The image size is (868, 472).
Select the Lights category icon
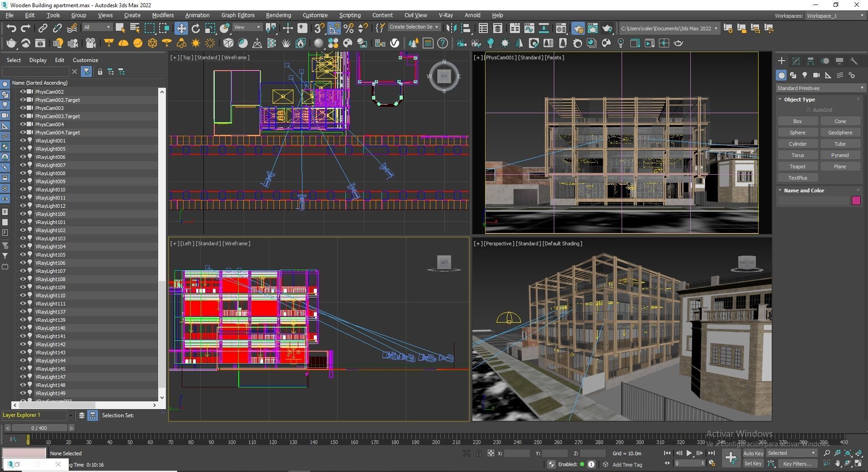[805, 75]
